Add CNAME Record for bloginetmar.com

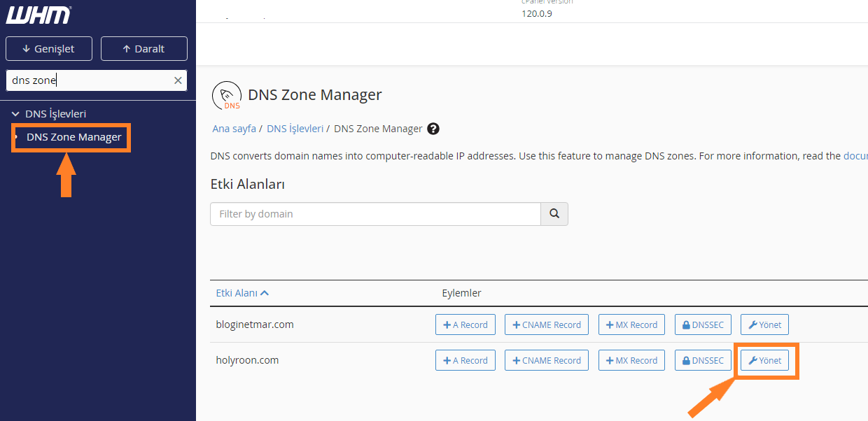click(547, 324)
